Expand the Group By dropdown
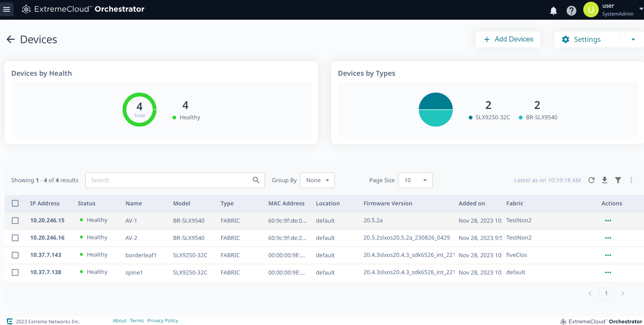 (317, 180)
